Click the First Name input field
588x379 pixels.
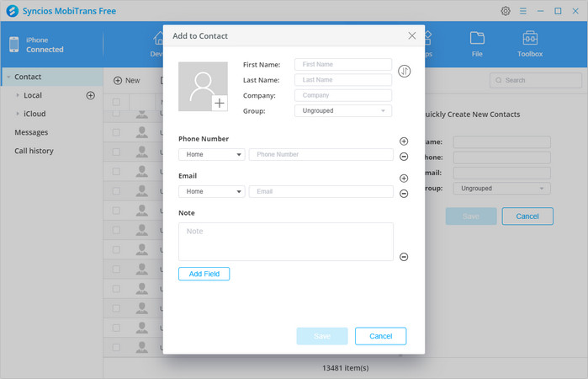point(343,65)
